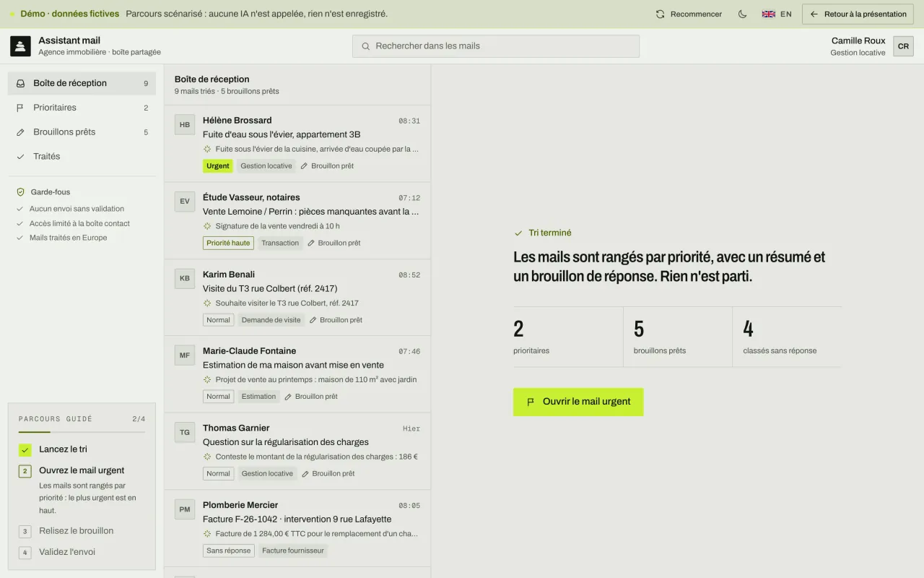
Task: Click the guided tour progress bar
Action: point(82,432)
